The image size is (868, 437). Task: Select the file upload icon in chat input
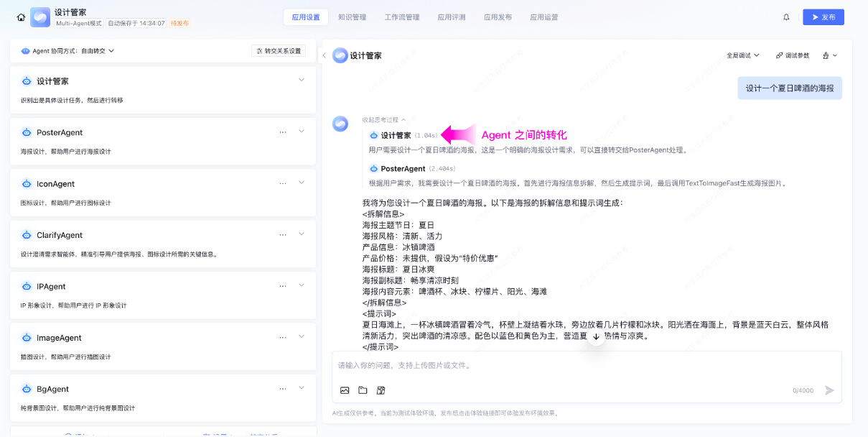tap(363, 390)
